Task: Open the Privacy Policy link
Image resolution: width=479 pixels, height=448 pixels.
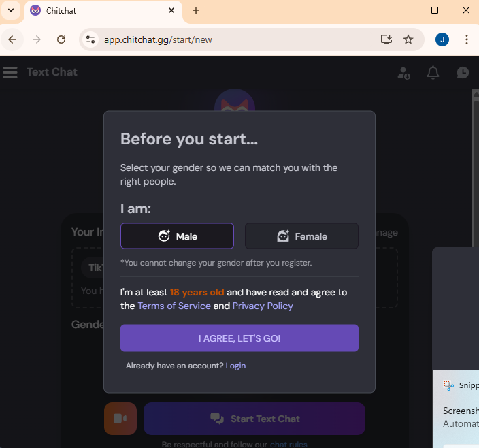Action: pos(263,306)
